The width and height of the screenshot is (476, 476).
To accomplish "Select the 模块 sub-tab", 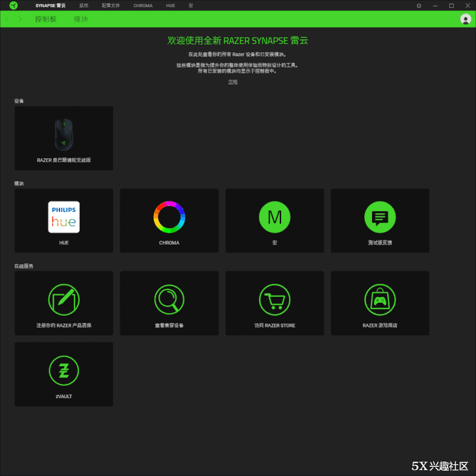I will point(81,19).
